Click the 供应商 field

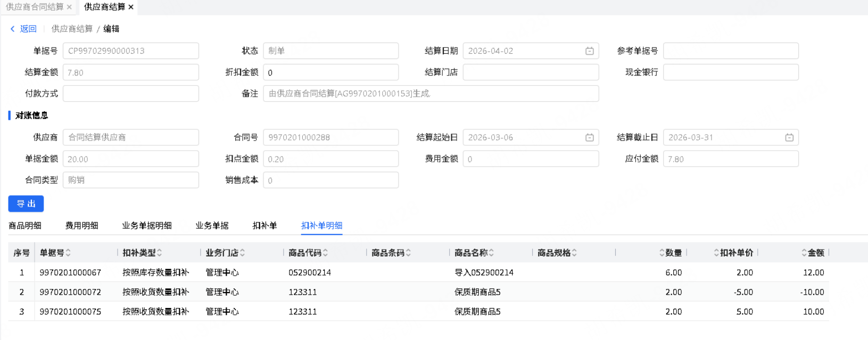tap(131, 137)
